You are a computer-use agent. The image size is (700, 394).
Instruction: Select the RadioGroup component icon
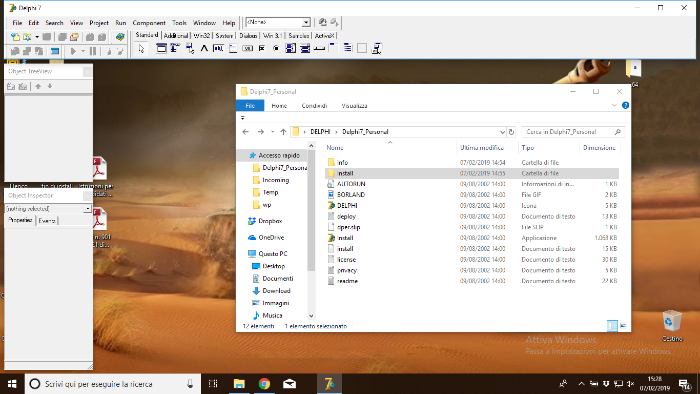348,48
